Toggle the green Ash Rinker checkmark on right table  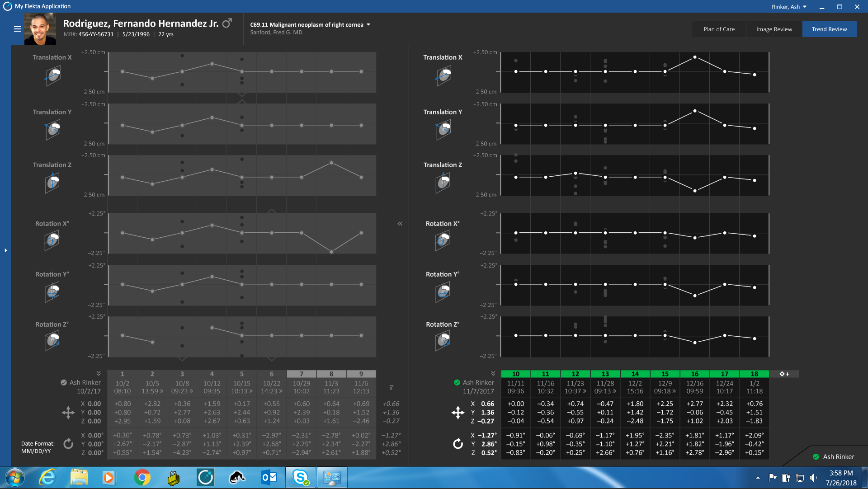pos(457,382)
